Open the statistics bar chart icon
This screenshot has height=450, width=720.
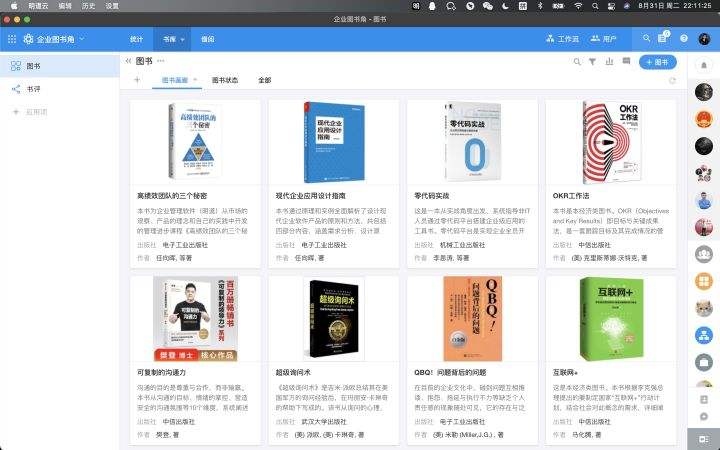coord(608,62)
